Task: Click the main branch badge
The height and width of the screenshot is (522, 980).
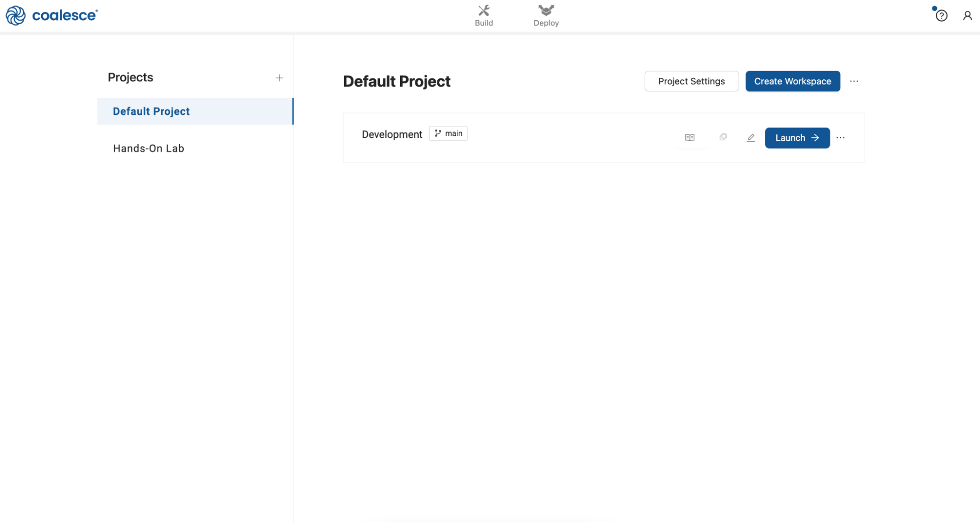Action: click(448, 133)
